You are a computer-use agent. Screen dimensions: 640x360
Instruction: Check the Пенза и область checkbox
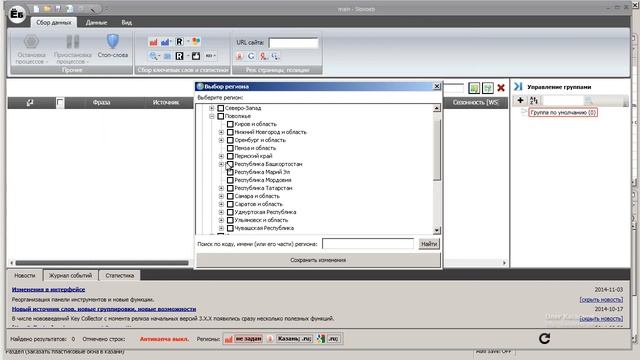point(230,148)
